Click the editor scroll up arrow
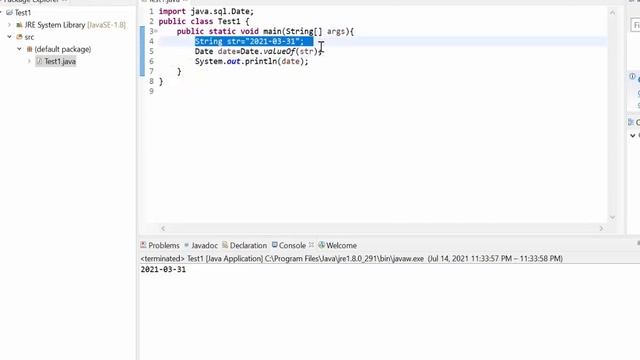640x360 pixels. 612,13
